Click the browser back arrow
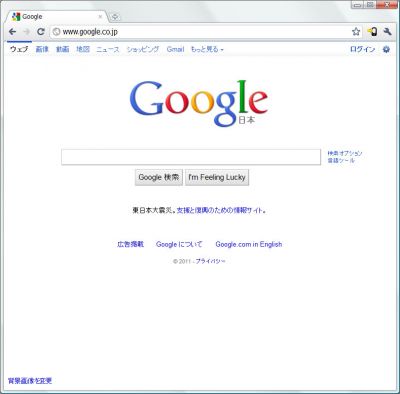This screenshot has height=394, width=400. coord(13,32)
